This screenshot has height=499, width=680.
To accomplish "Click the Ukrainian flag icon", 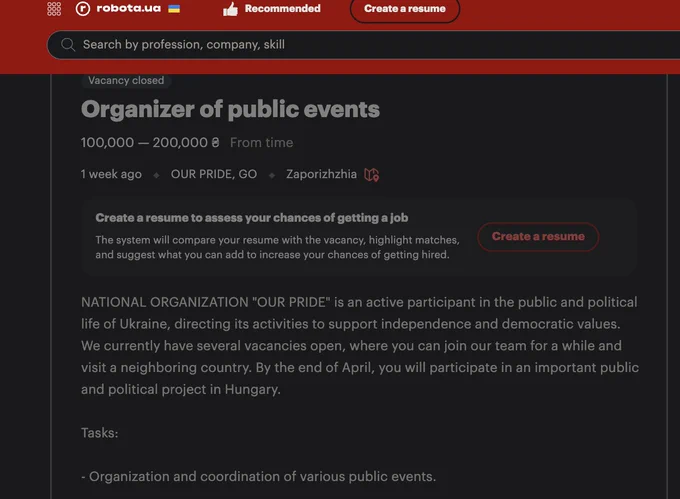I will click(x=174, y=9).
